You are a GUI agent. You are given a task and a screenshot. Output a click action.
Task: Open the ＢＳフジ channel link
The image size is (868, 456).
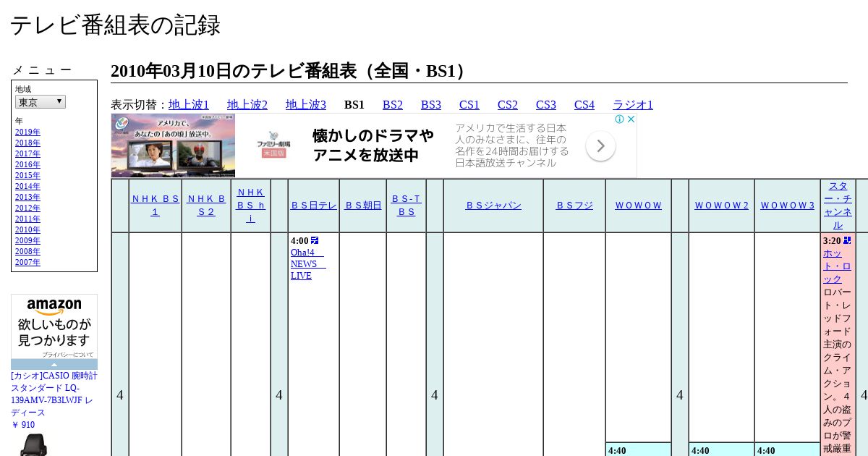[574, 206]
